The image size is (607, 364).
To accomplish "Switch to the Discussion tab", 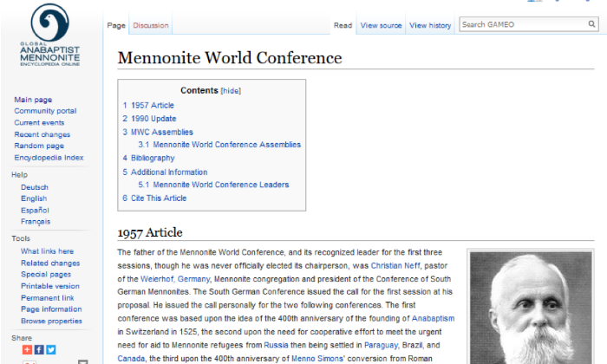I will (x=151, y=26).
